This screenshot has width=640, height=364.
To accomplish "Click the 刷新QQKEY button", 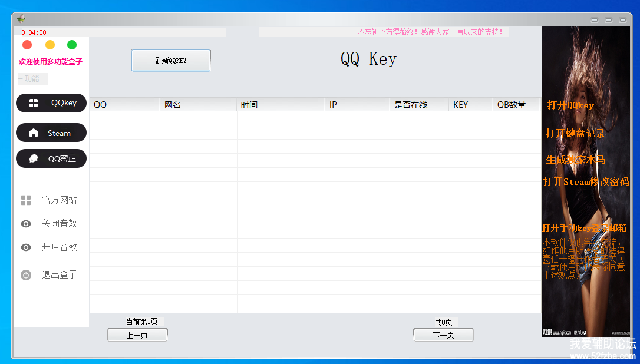I will click(x=171, y=61).
